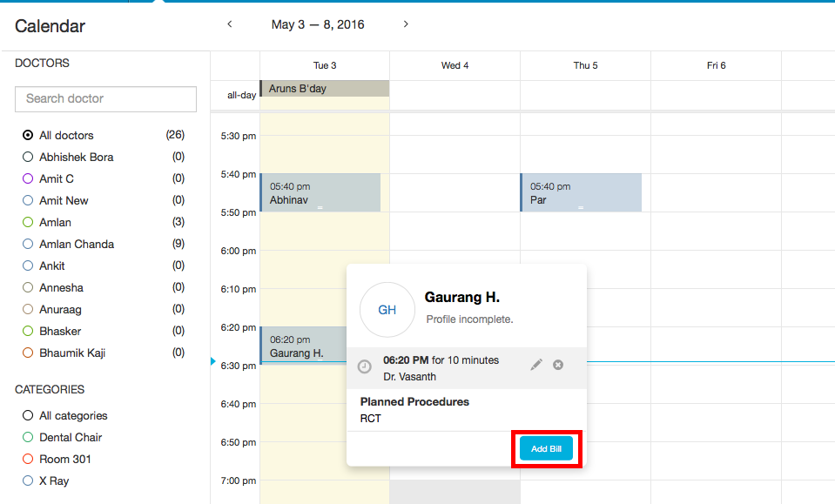Navigate to next week using right arrow
This screenshot has width=835, height=504.
[406, 24]
